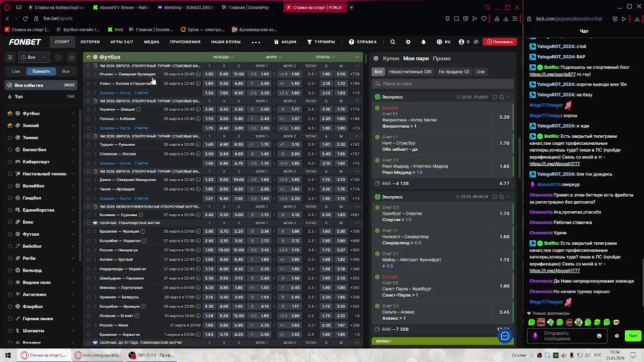Toggle favorite star for Хоккей in sidebar

[x=10, y=126]
